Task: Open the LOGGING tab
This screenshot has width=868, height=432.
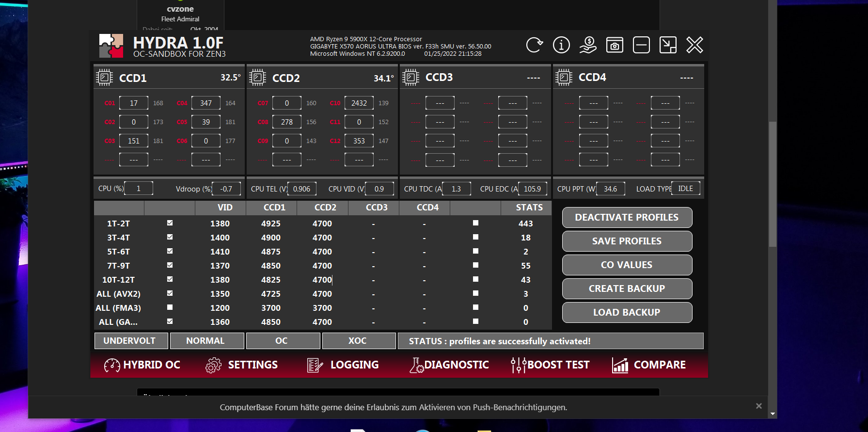Action: 343,365
